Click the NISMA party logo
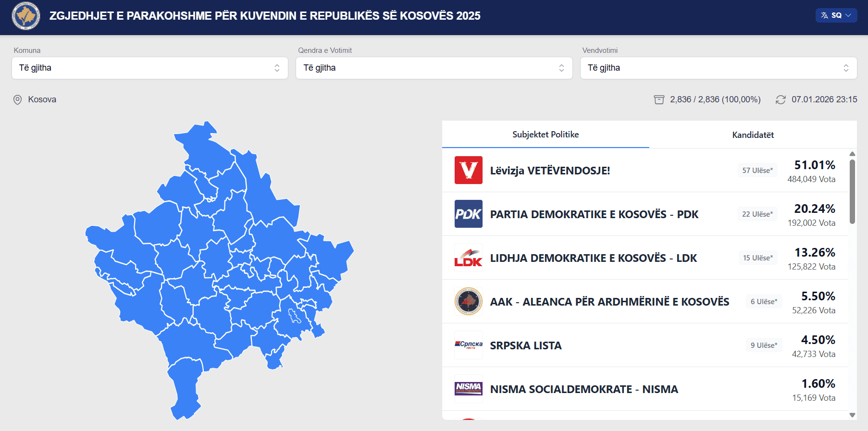This screenshot has width=868, height=431. pyautogui.click(x=468, y=388)
